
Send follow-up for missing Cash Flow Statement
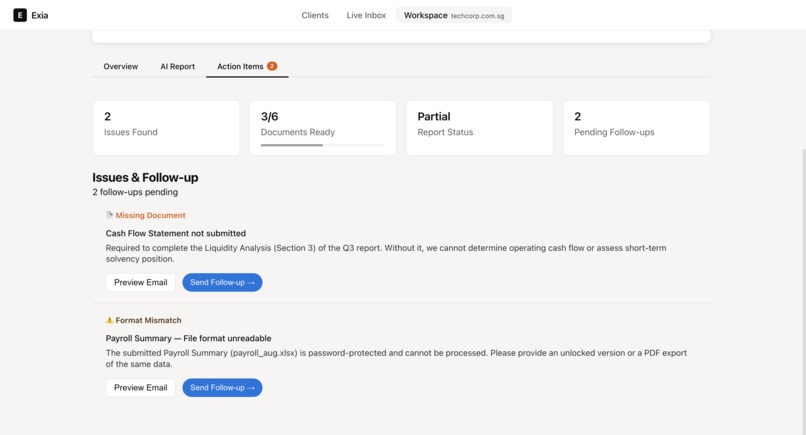click(222, 282)
